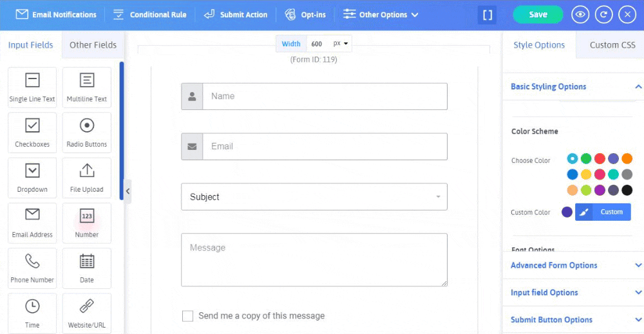Add a Website/URL field

87,313
